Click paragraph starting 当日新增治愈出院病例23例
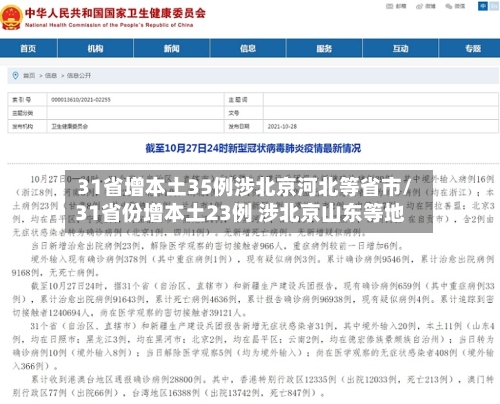This screenshot has height=404, width=500. click(217, 246)
